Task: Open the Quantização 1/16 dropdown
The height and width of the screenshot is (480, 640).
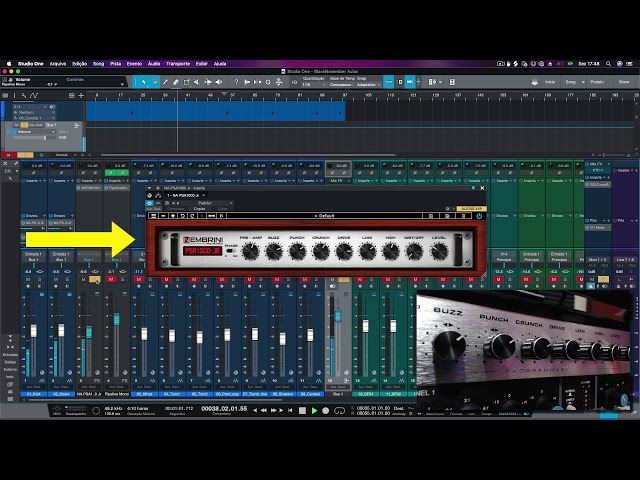Action: click(x=313, y=84)
